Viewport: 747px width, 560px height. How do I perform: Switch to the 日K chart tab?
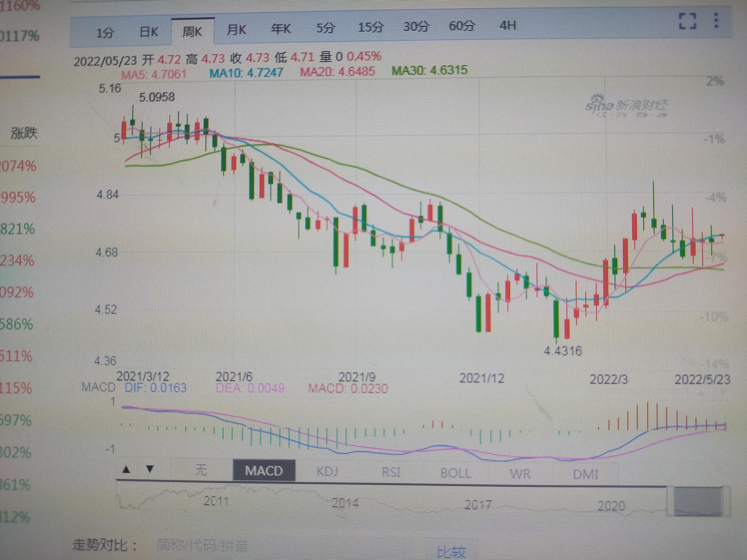pyautogui.click(x=149, y=32)
